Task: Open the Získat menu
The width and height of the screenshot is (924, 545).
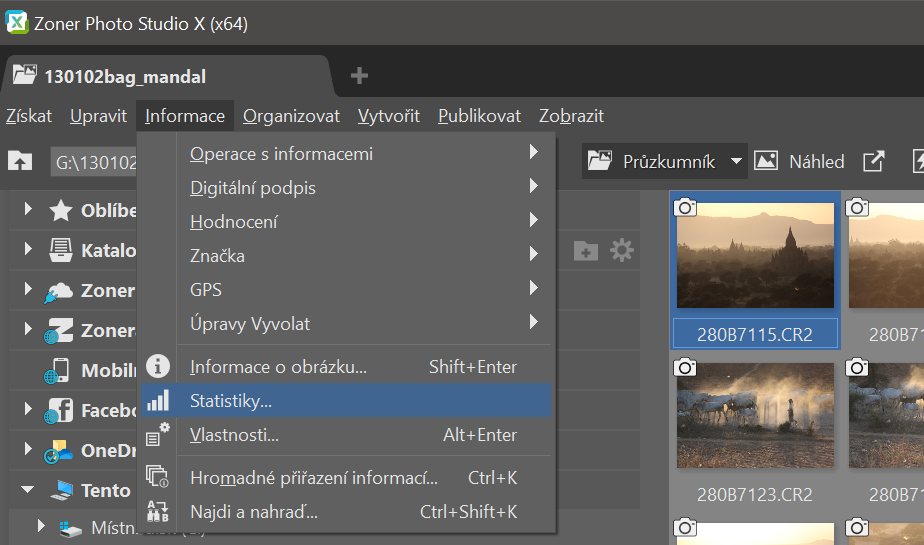Action: coord(29,116)
